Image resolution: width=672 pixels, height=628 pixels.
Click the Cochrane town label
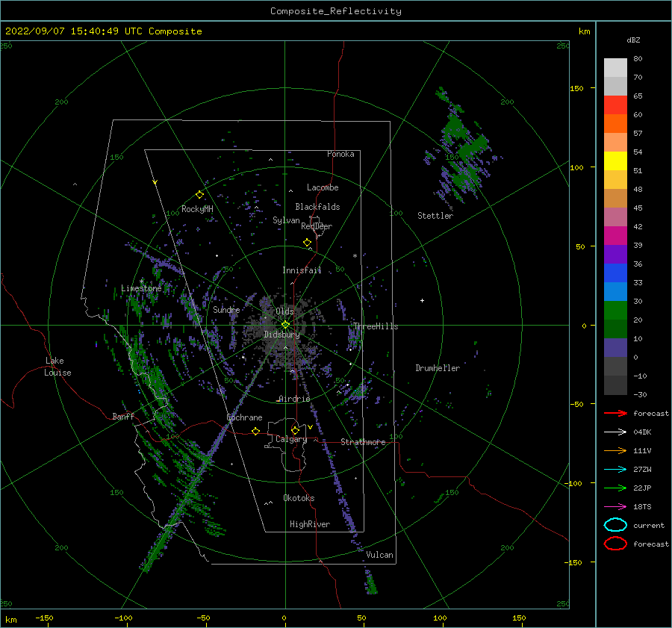point(244,417)
